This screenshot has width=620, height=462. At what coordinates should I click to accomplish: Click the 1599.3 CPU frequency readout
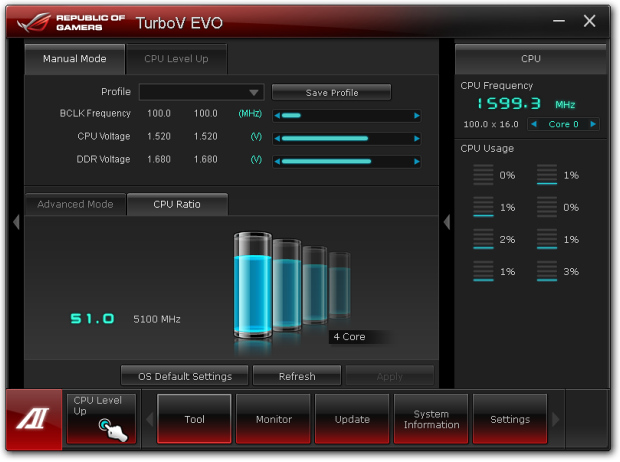click(x=509, y=104)
